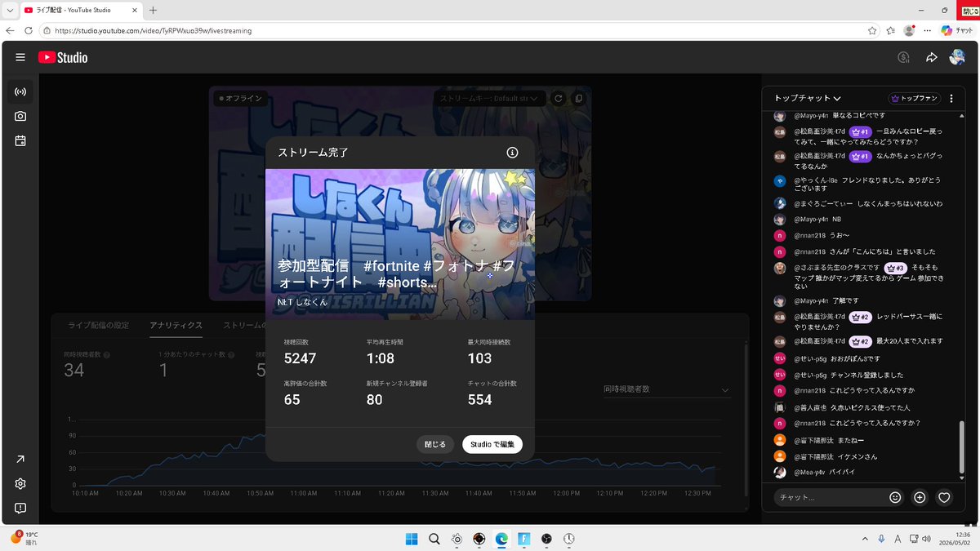Open the Windows Start menu
The image size is (980, 551).
pos(412,539)
